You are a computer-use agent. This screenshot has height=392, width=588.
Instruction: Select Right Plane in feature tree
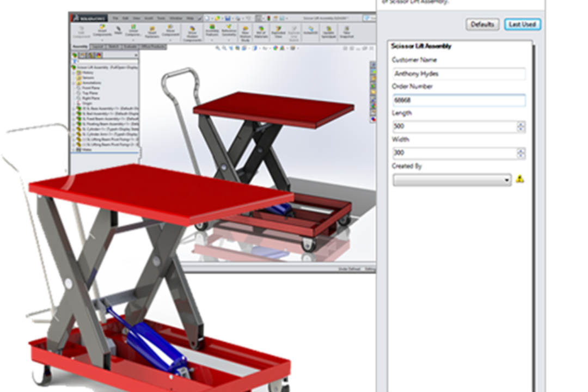87,98
